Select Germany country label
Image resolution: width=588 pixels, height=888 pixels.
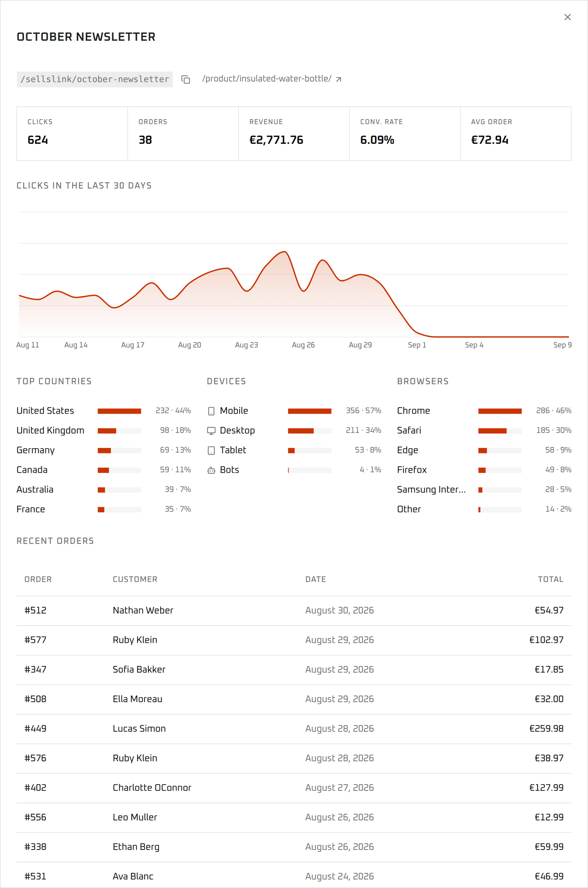coord(36,450)
